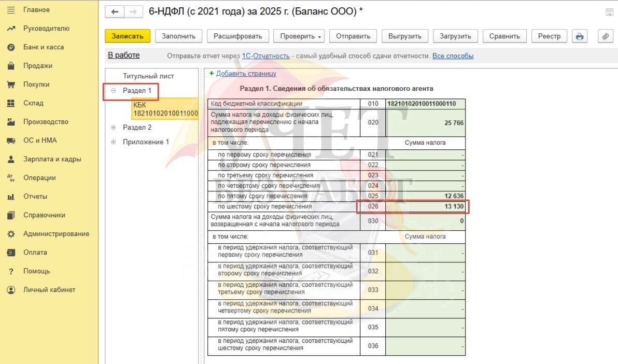Open the Отчеты section

[35, 197]
